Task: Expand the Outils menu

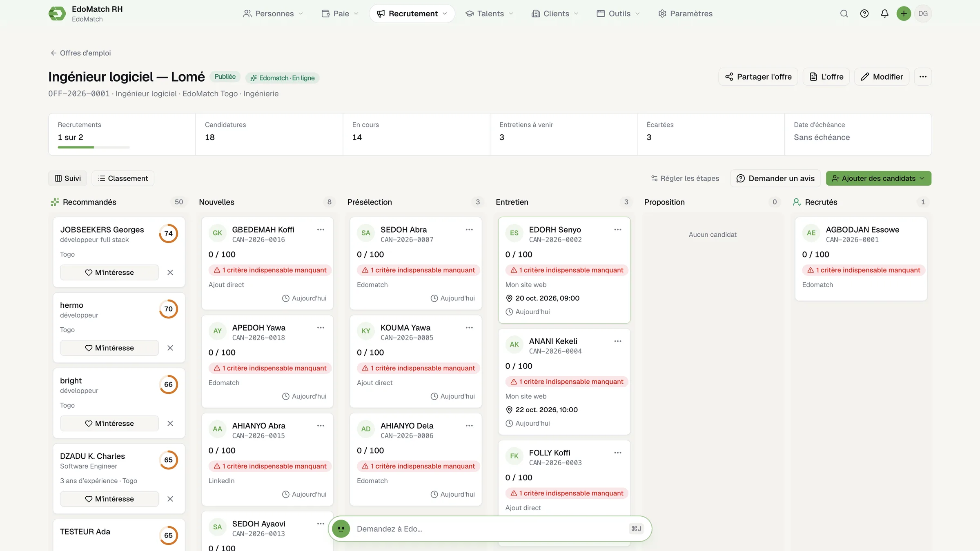Action: [618, 13]
